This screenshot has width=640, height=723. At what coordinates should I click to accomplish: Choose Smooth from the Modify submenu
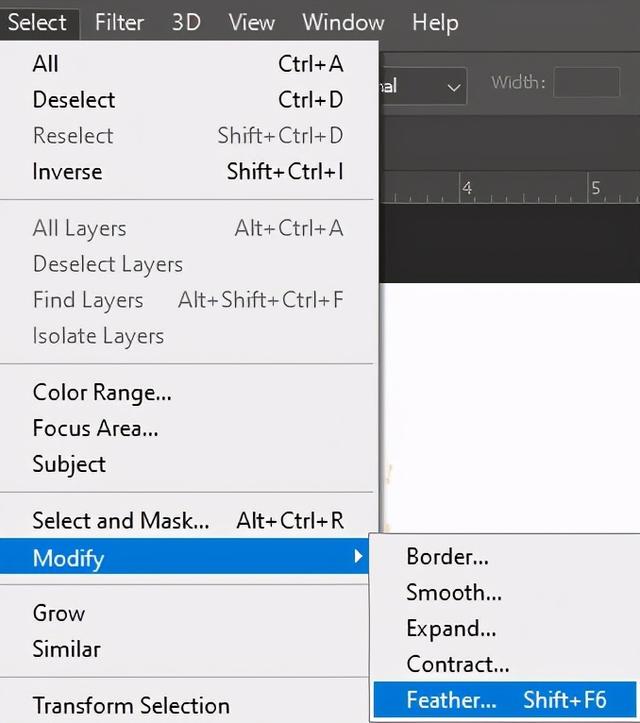[504, 593]
